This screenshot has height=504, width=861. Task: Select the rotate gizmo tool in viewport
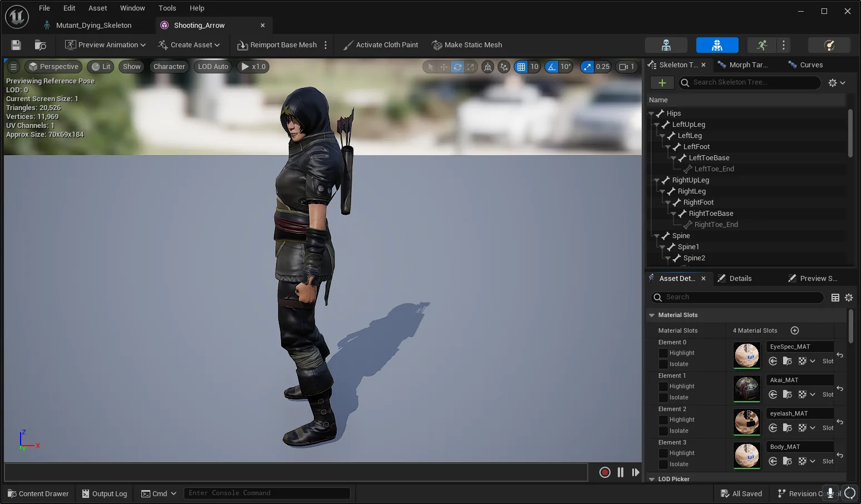coord(457,67)
